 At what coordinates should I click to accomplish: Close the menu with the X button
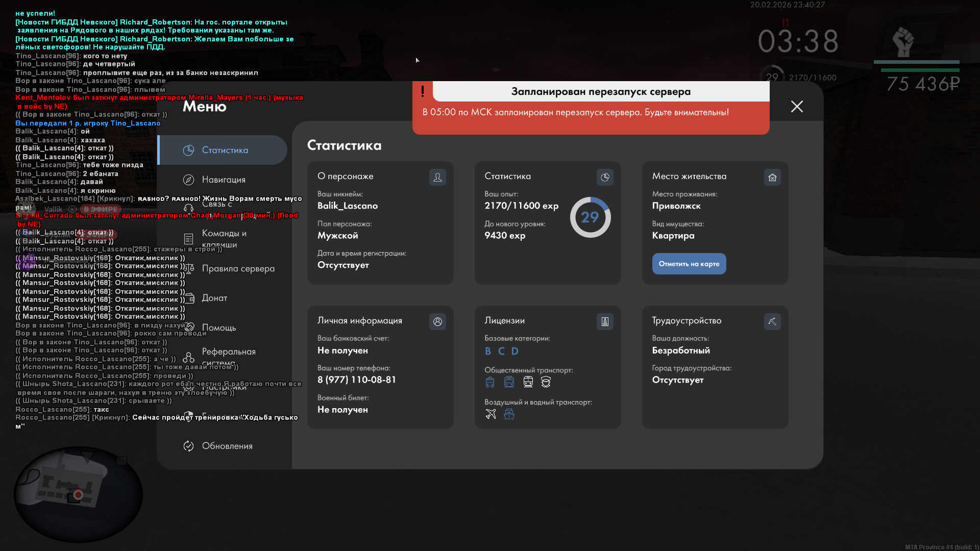[797, 106]
